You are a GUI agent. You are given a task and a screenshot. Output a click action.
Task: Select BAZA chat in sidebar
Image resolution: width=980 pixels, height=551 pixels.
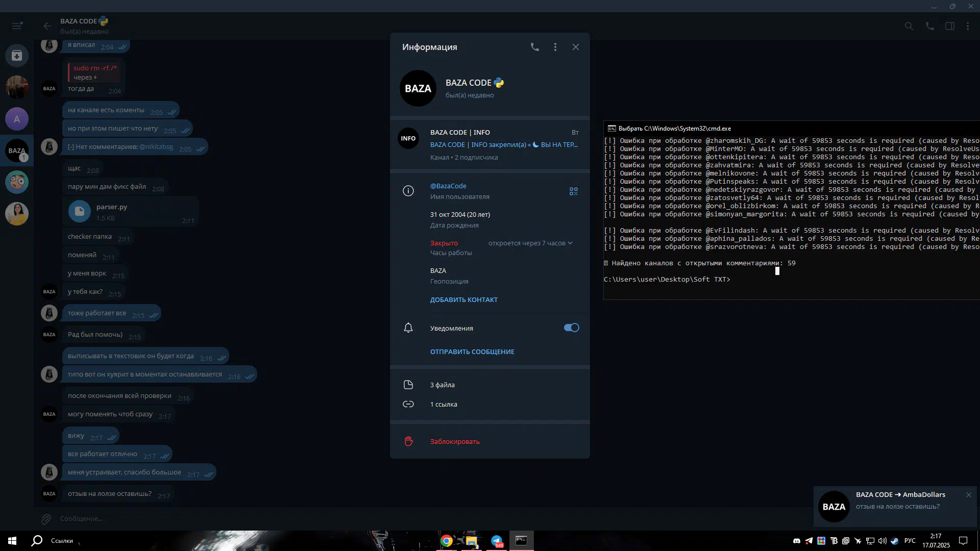pos(17,151)
